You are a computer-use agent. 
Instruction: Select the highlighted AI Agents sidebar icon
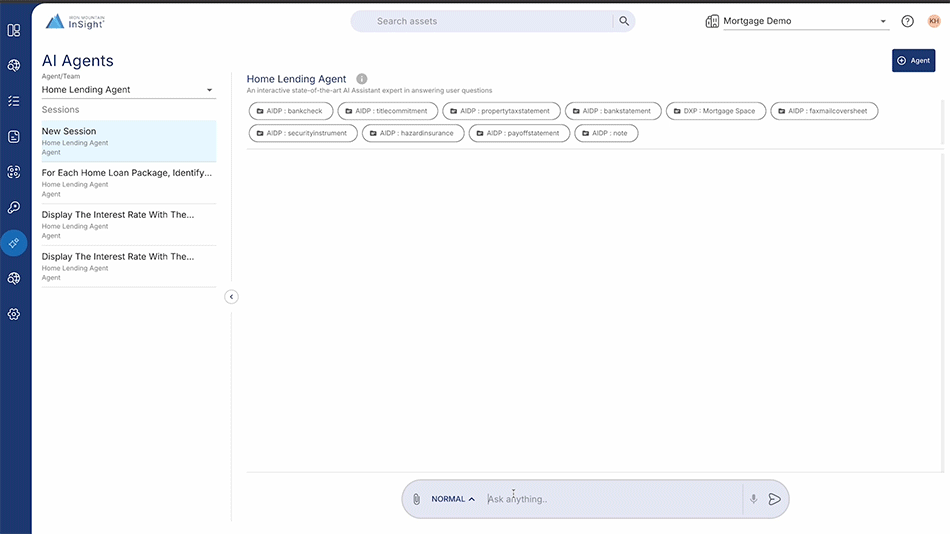coord(14,242)
